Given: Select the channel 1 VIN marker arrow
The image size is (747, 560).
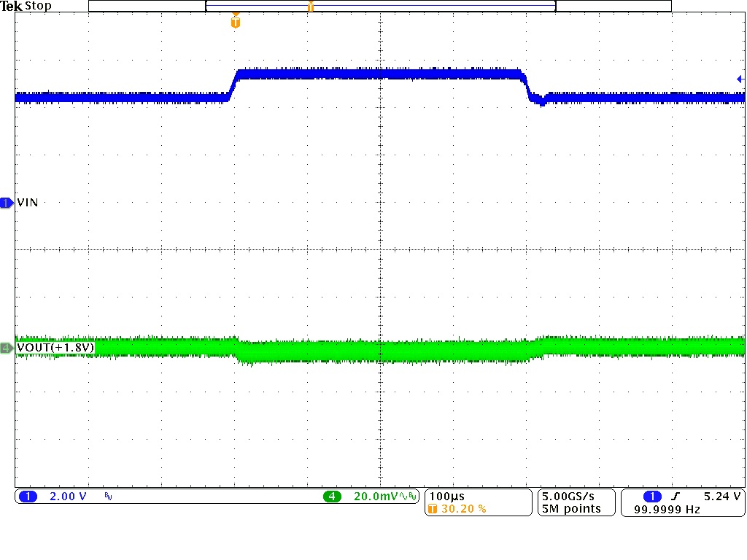Looking at the screenshot, I should point(6,203).
